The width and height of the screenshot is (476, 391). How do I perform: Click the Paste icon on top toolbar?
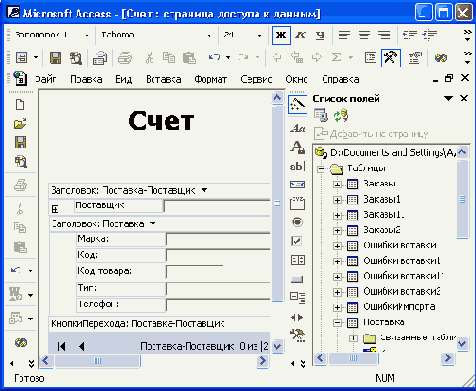[x=189, y=58]
